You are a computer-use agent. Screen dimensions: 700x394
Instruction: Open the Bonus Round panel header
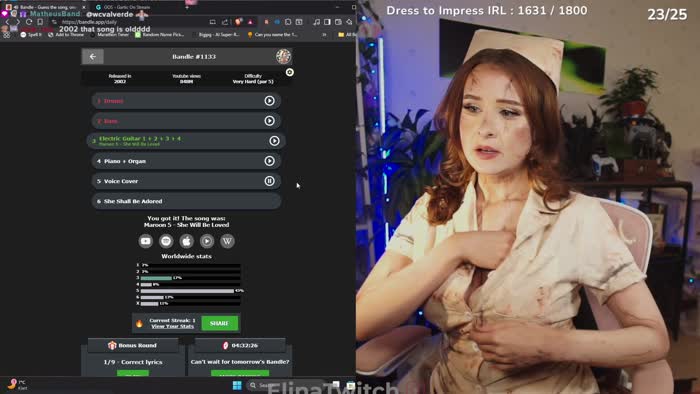click(133, 345)
